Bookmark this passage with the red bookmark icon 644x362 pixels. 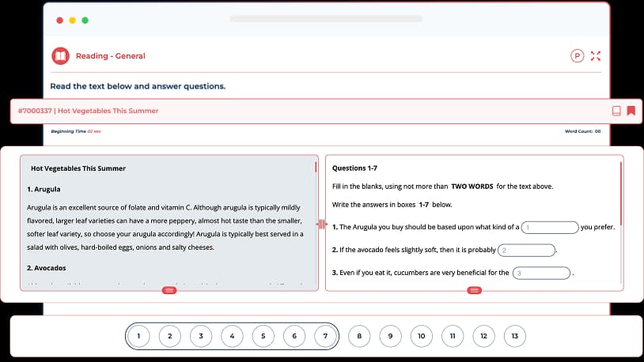(631, 111)
